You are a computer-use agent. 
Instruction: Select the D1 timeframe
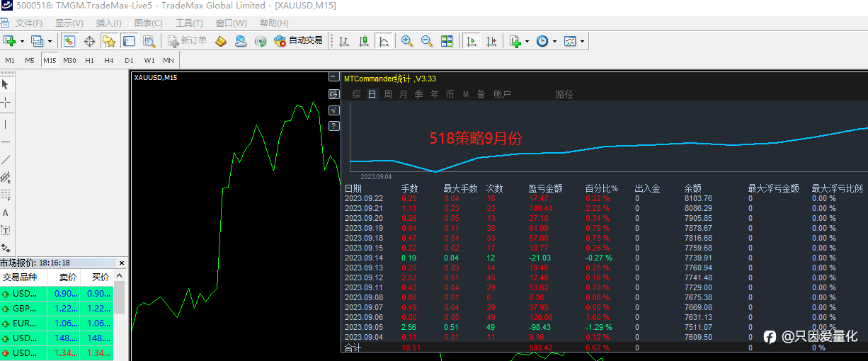[129, 61]
